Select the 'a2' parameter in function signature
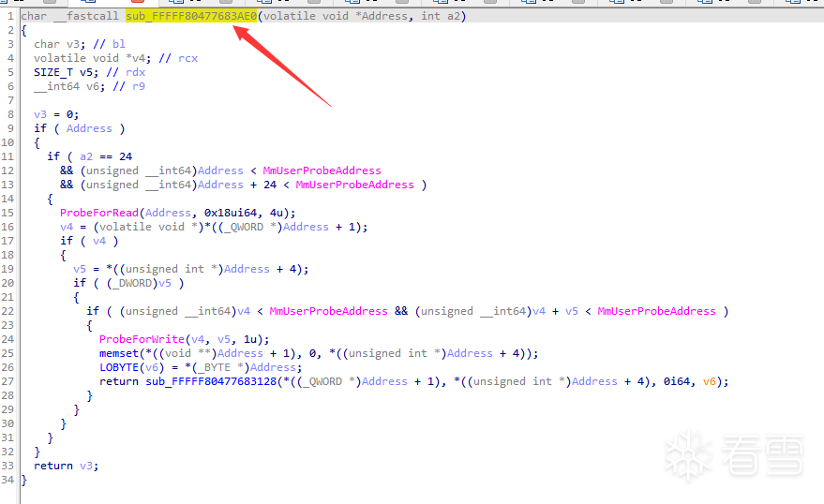 [x=454, y=16]
